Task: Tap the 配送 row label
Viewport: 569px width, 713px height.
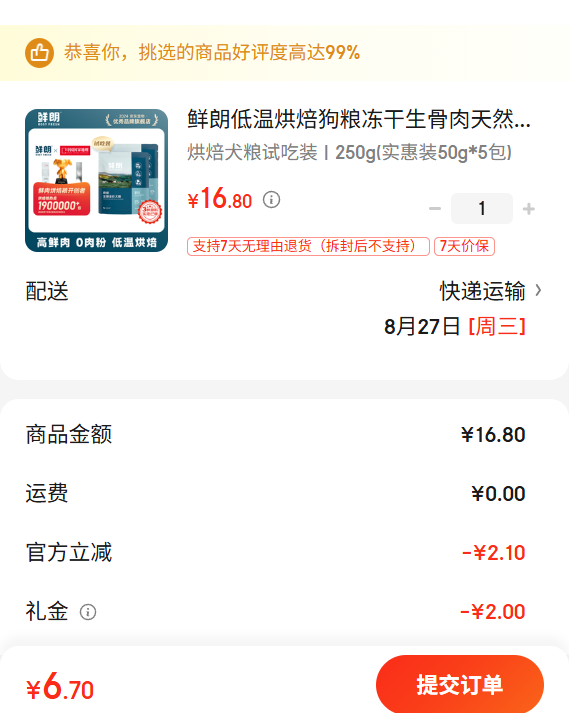Action: [x=47, y=291]
